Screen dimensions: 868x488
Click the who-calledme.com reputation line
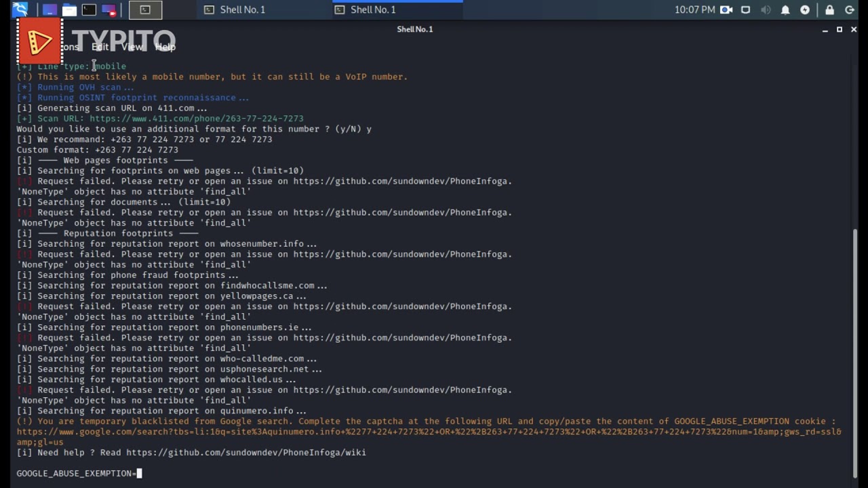pos(166,359)
